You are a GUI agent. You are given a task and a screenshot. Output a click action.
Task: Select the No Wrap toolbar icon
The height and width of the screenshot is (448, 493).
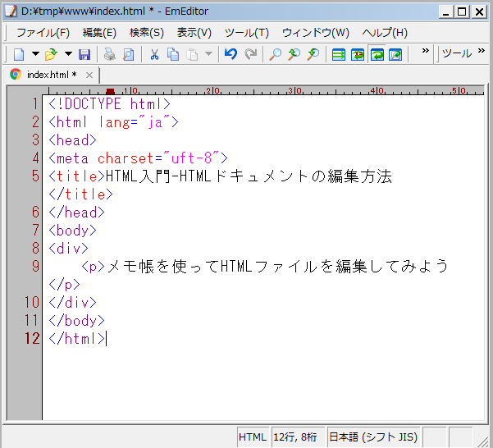tap(339, 55)
